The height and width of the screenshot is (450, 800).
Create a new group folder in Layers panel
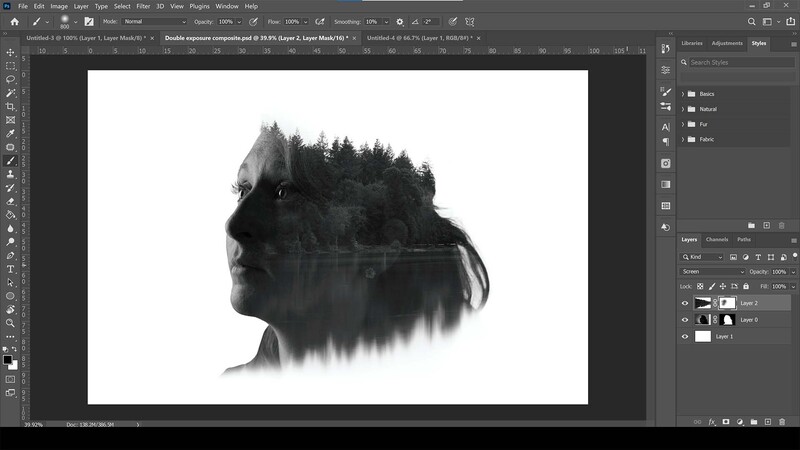pyautogui.click(x=754, y=422)
